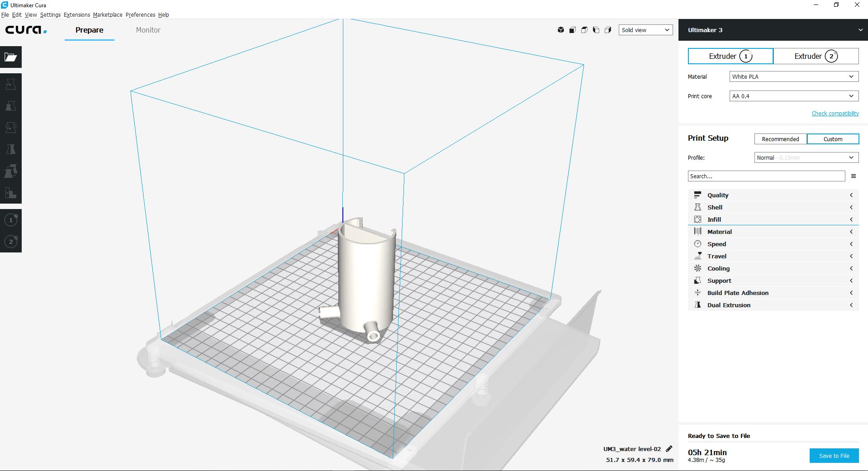Select Extruder 2 tab

816,56
